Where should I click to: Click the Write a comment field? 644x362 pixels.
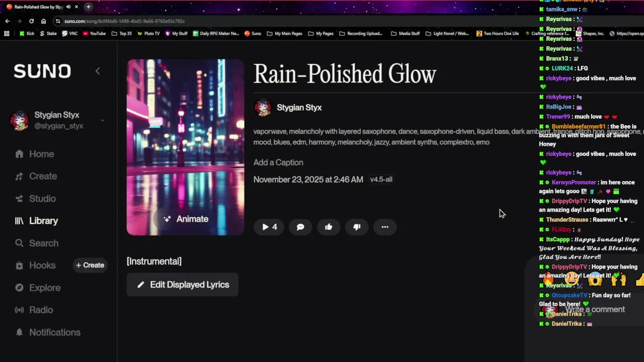594,310
